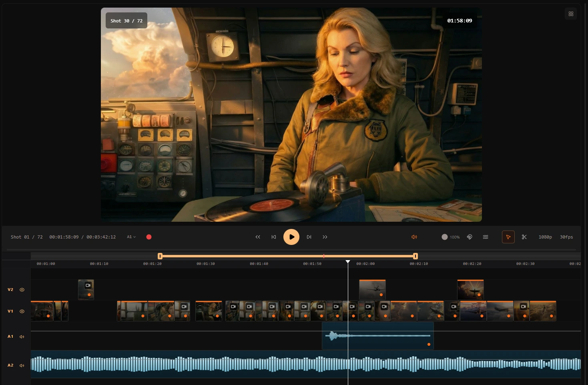Image resolution: width=588 pixels, height=385 pixels.
Task: Click the skip to start control
Action: (x=274, y=237)
